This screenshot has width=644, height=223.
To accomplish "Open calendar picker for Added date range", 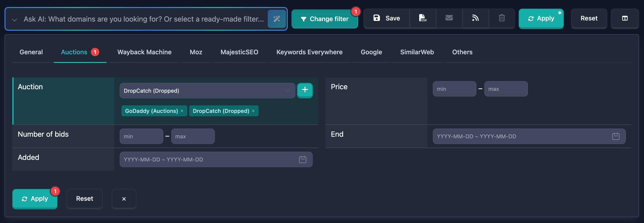I will (303, 159).
